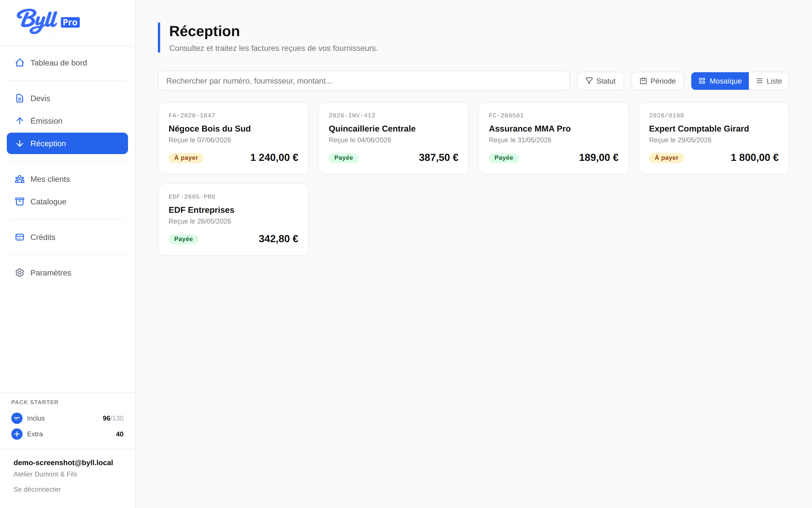Screen dimensions: 812x508
Task: Open the Statut filter dropdown
Action: coord(600,81)
